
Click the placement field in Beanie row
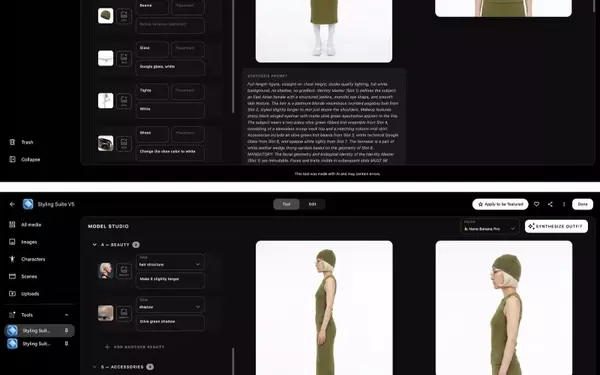(188, 7)
